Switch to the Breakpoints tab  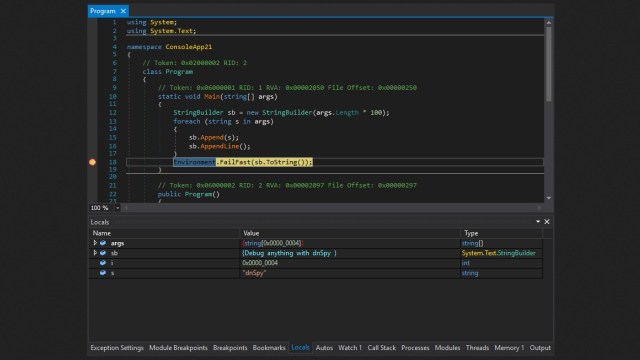click(x=230, y=348)
